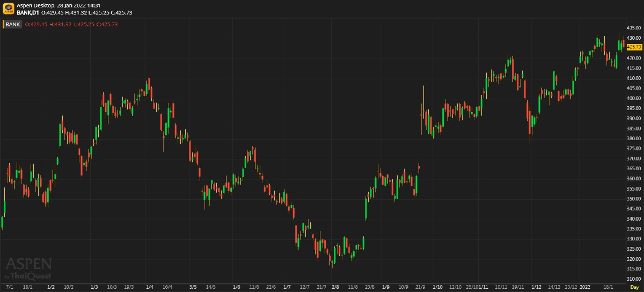Click the 12/7 date axis label
The height and width of the screenshot is (292, 644).
(x=305, y=287)
